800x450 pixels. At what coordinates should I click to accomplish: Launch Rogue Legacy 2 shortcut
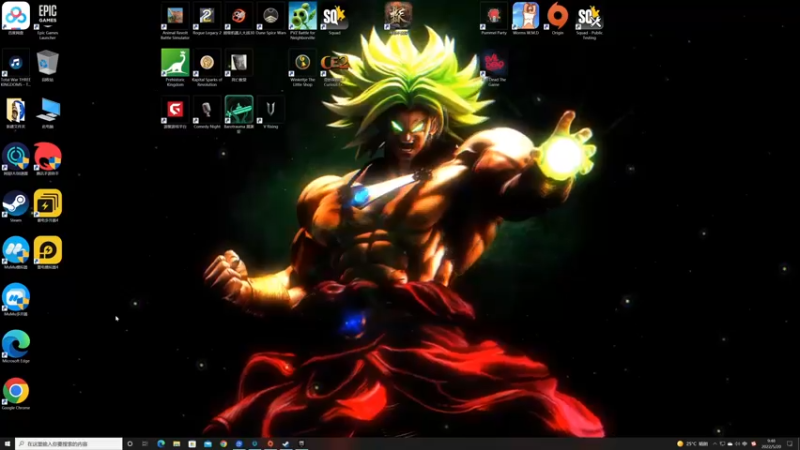click(207, 19)
